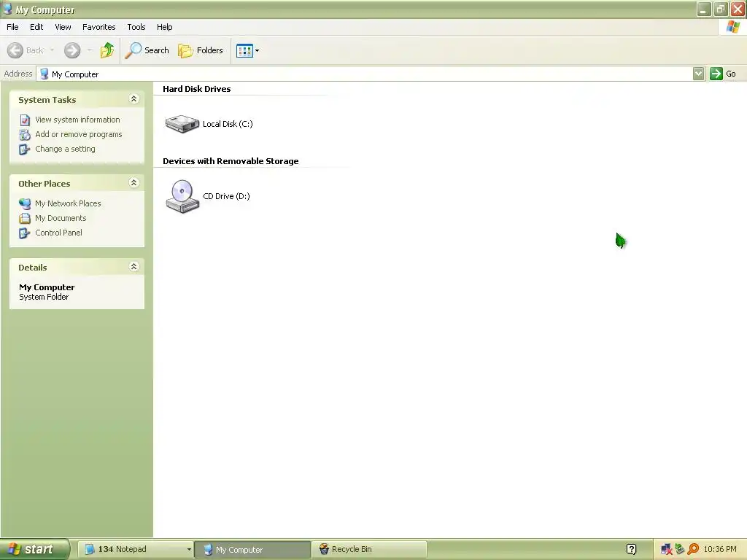Expand the Address bar dropdown
This screenshot has height=560, width=747.
(x=698, y=74)
